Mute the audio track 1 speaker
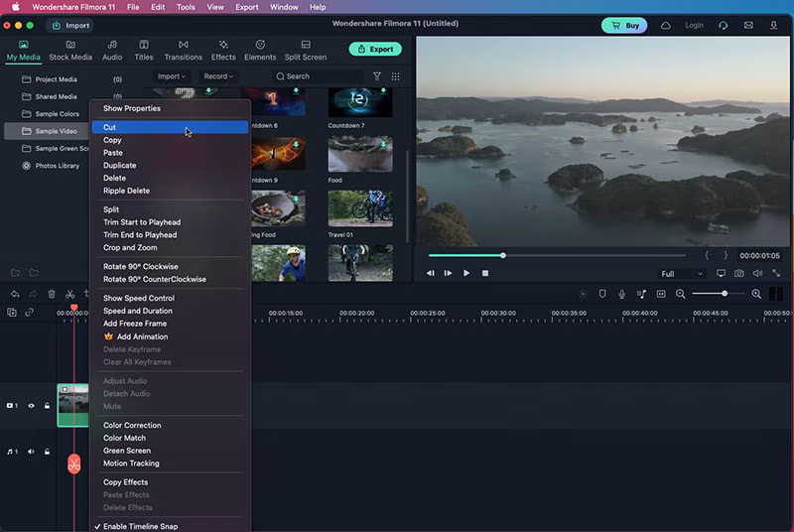This screenshot has height=532, width=794. click(31, 452)
